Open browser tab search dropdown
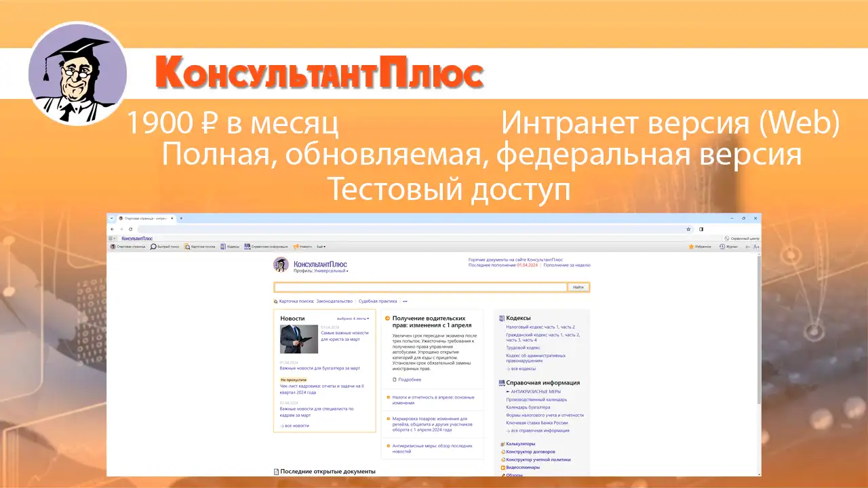The height and width of the screenshot is (488, 868). [x=112, y=218]
